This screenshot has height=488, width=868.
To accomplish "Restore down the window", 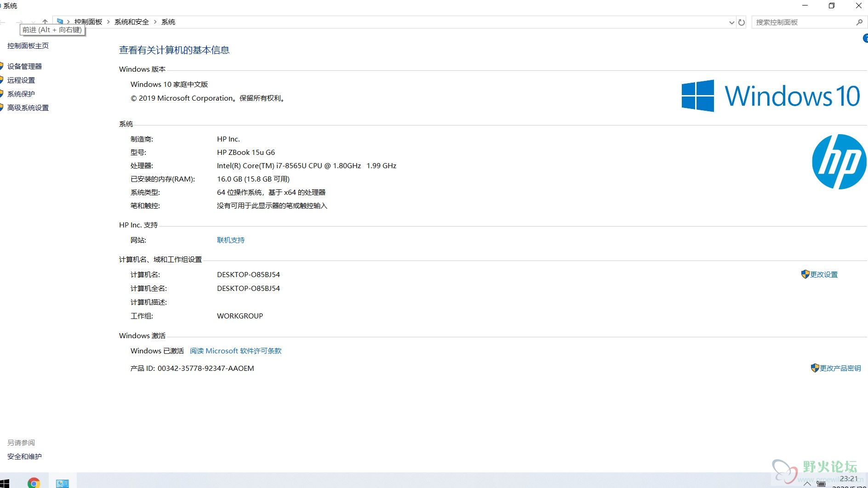I will coord(832,6).
